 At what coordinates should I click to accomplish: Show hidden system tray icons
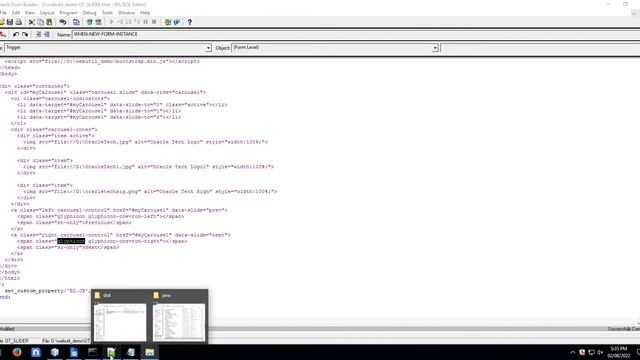[573, 352]
